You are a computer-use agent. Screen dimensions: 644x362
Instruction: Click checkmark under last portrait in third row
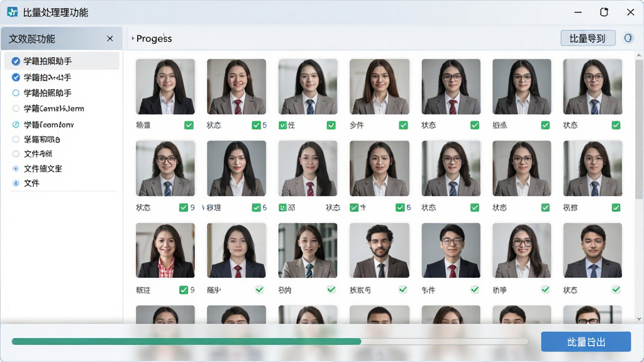pyautogui.click(x=616, y=289)
